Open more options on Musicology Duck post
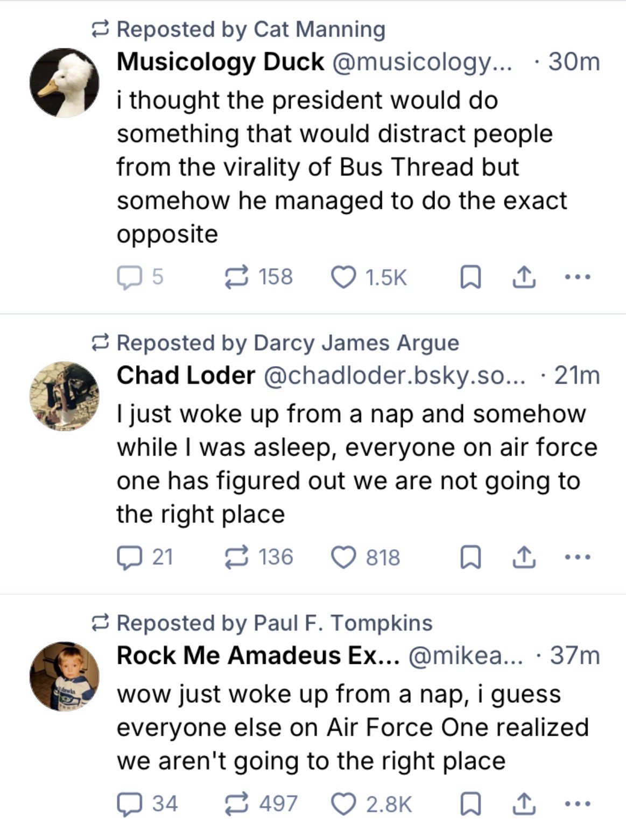This screenshot has height=840, width=626. coord(578,277)
